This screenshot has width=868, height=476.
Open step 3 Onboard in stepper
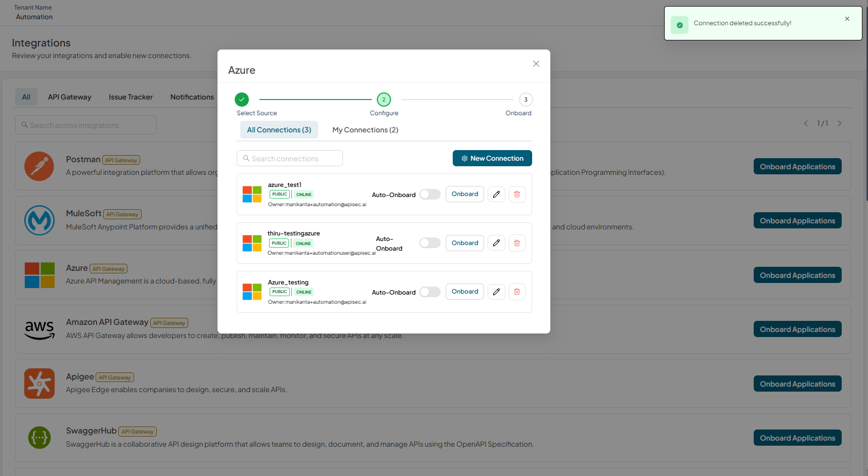point(526,100)
